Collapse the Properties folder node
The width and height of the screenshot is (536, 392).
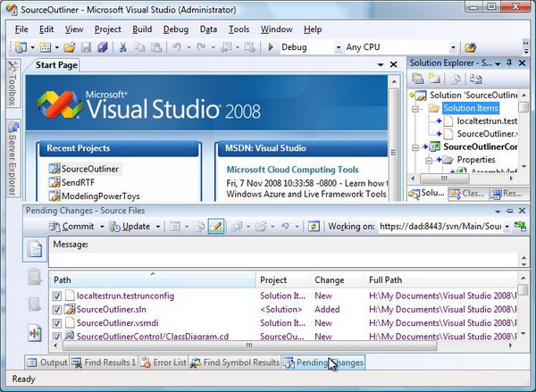429,160
